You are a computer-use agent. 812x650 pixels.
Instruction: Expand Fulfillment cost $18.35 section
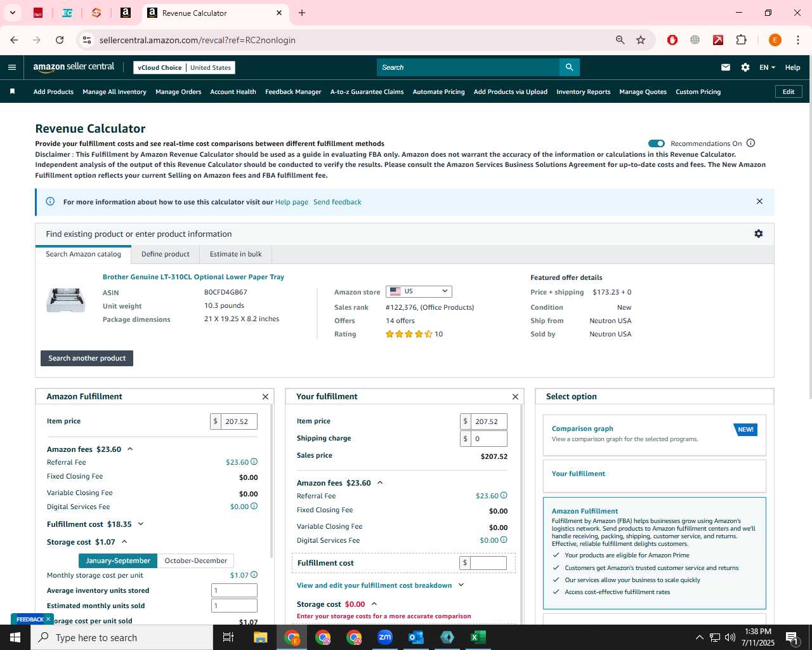[x=141, y=524]
